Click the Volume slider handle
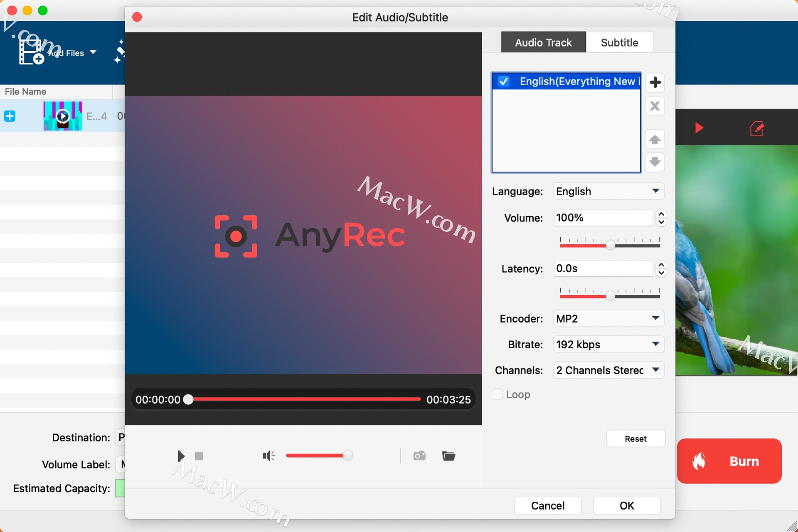Screen dimensions: 798x532 [610, 245]
